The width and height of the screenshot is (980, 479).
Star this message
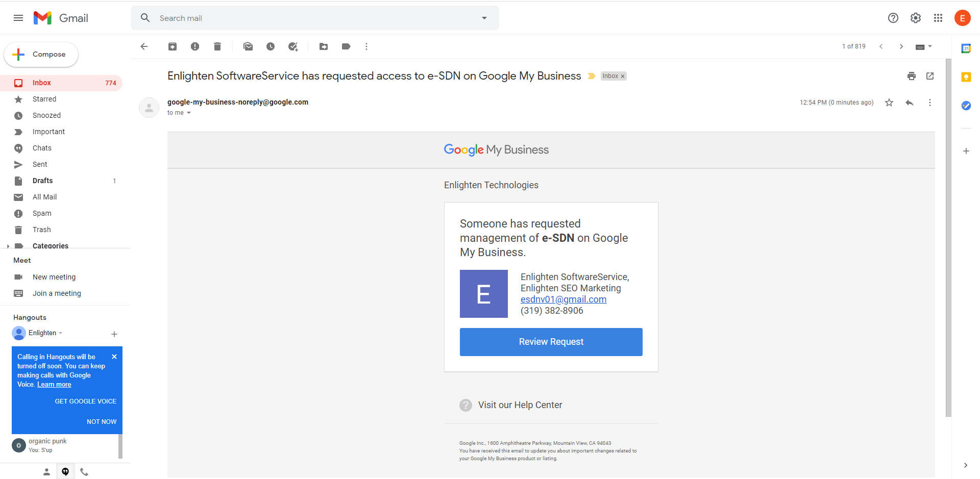point(889,103)
